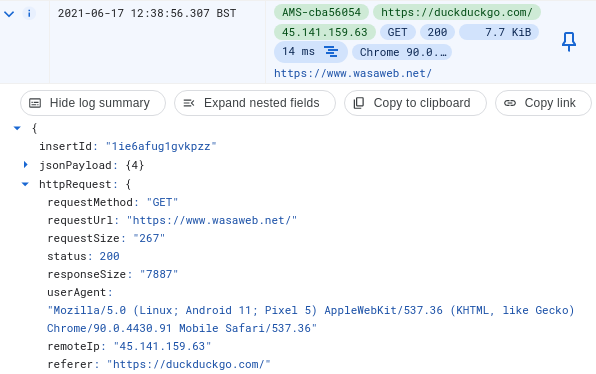Select the GET method chip
Image resolution: width=596 pixels, height=374 pixels.
[x=397, y=32]
